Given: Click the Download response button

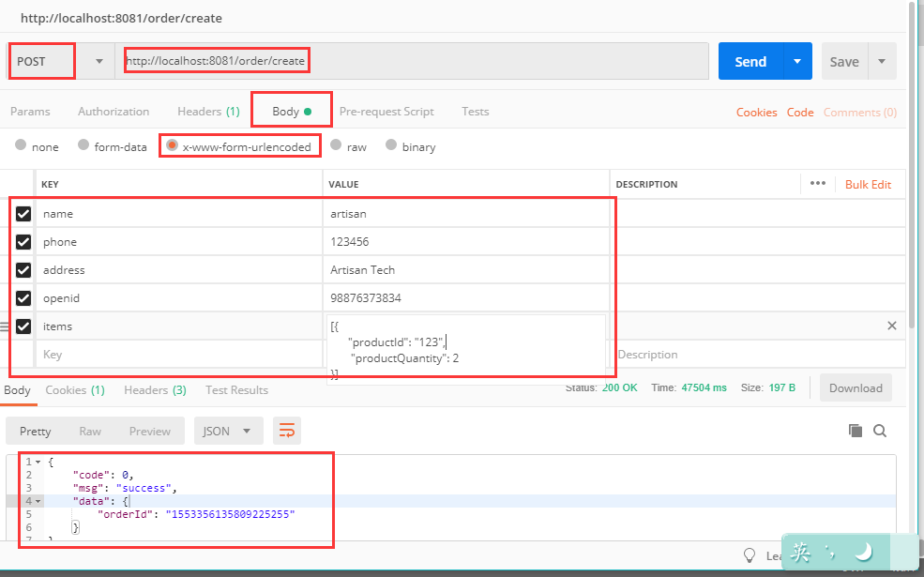Looking at the screenshot, I should tap(856, 387).
